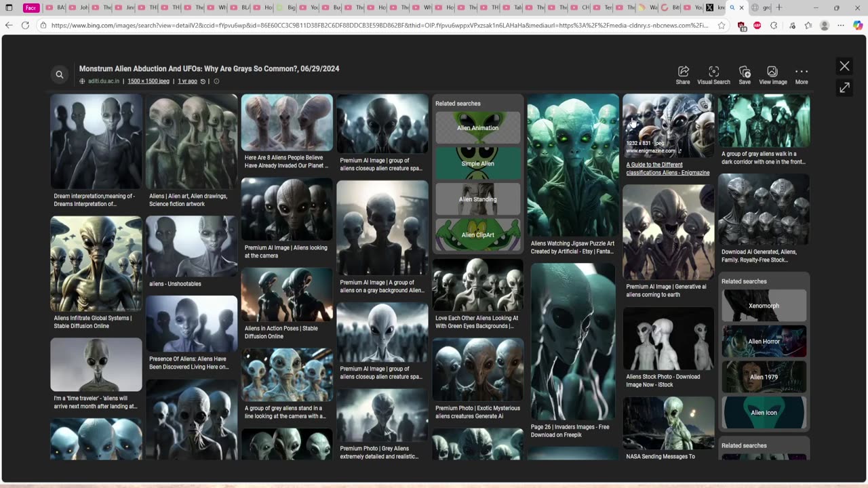Open the time traveler alien thumbnail
Screen dimensions: 868x488
[x=96, y=365]
